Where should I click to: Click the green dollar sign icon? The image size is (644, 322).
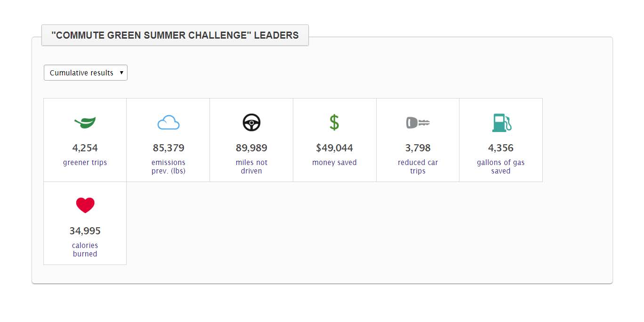(334, 123)
